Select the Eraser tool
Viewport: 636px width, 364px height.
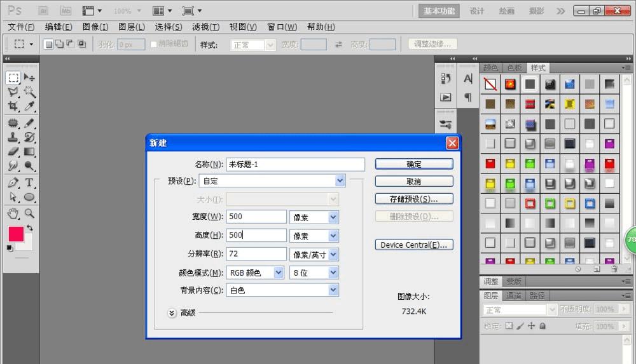click(13, 152)
